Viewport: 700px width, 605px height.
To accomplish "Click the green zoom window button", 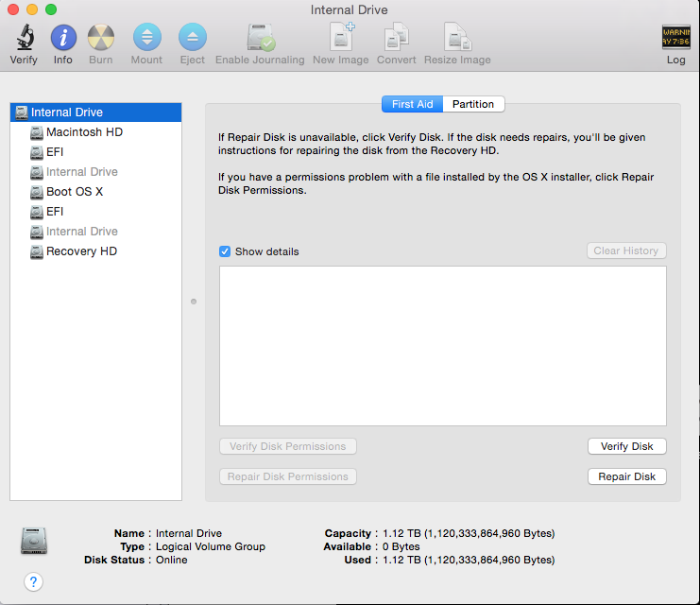I will coord(51,9).
